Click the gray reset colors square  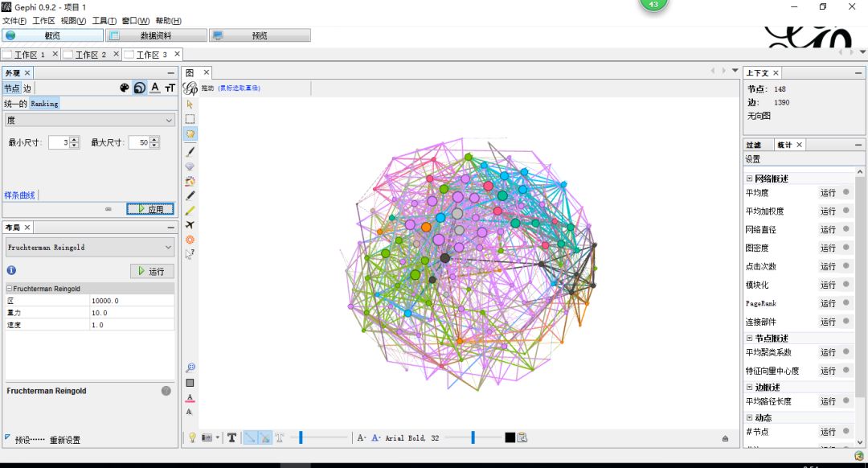[190, 383]
